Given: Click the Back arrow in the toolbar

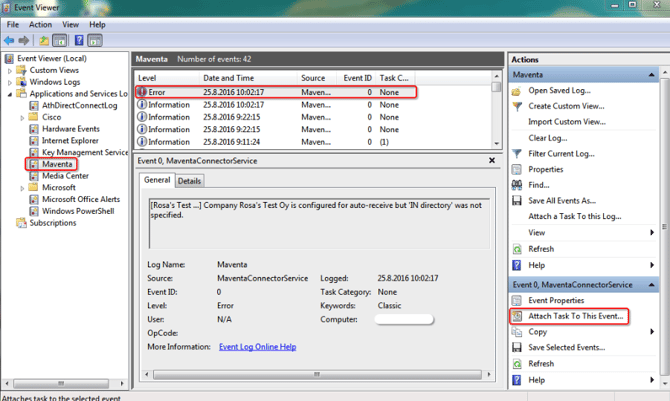Looking at the screenshot, I should (x=9, y=41).
